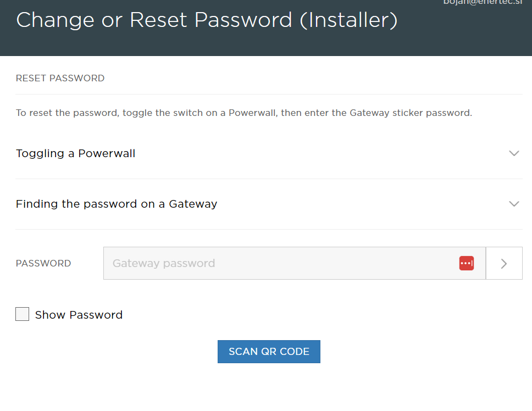The image size is (532, 411).
Task: Expand the Toggling a Powerwall chevron
Action: (x=514, y=153)
